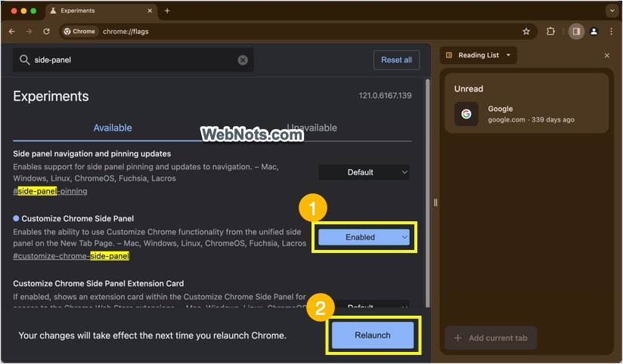Open Chrome three-dot menu
Viewport: 623px width, 364px height.
coord(610,32)
